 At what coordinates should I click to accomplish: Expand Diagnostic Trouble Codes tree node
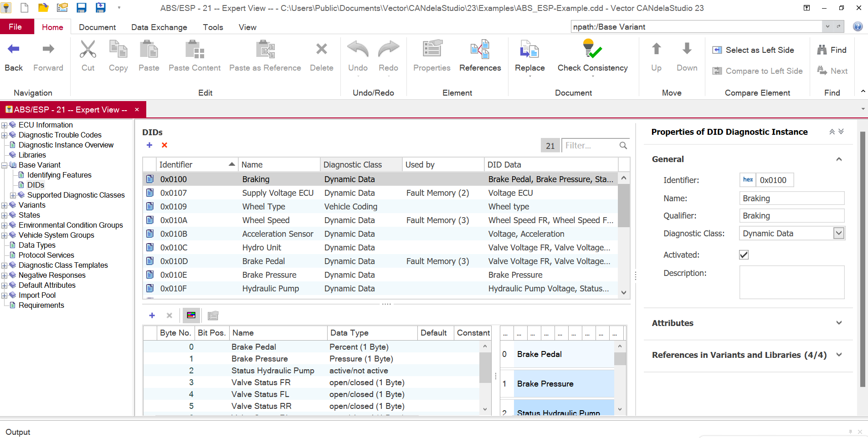click(4, 135)
